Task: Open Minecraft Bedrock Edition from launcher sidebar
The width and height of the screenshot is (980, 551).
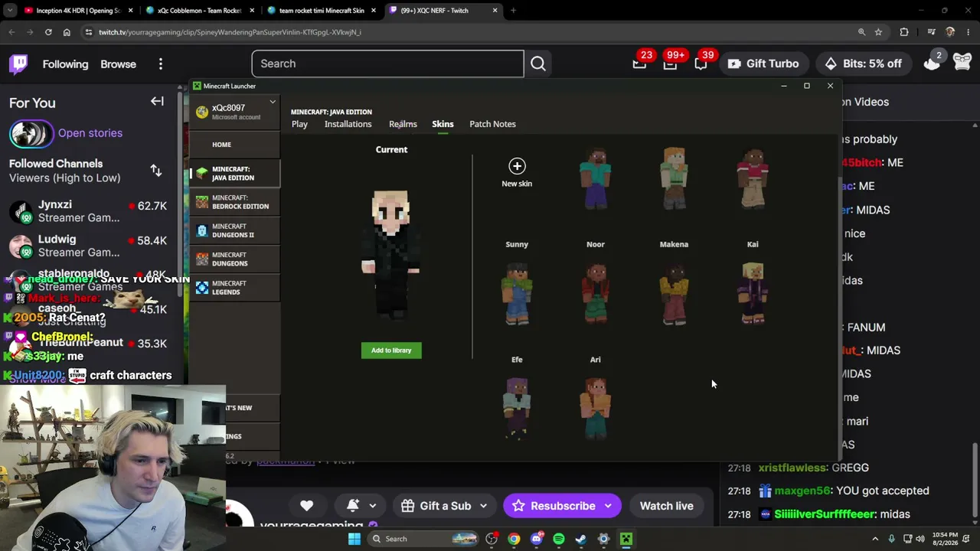Action: (234, 202)
